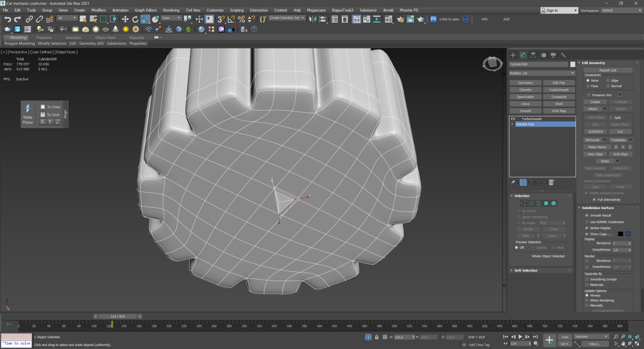Click the Undo arrow icon
Screen dimensions: 644x349
point(8,19)
